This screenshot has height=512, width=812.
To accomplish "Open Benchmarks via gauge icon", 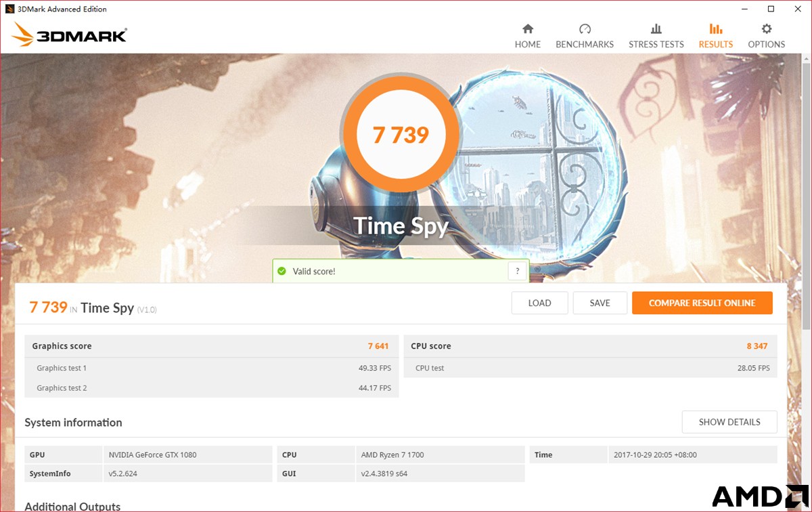I will click(585, 28).
